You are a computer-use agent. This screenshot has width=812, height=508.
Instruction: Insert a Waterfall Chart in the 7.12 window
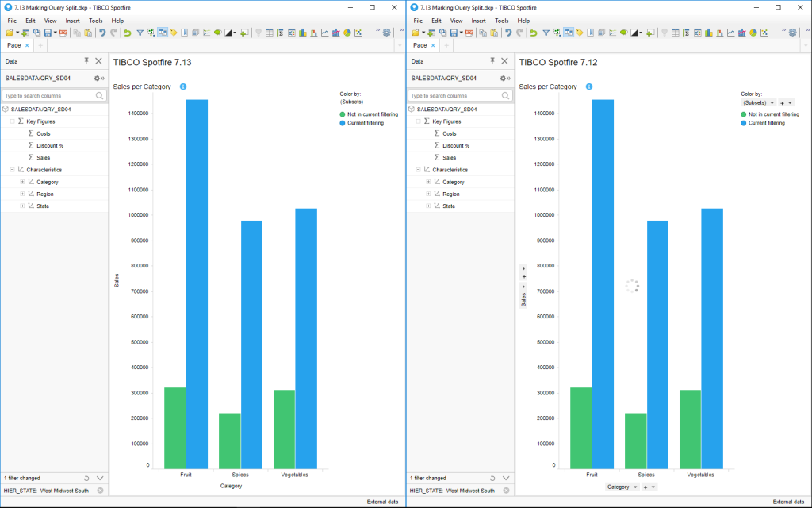coord(720,32)
